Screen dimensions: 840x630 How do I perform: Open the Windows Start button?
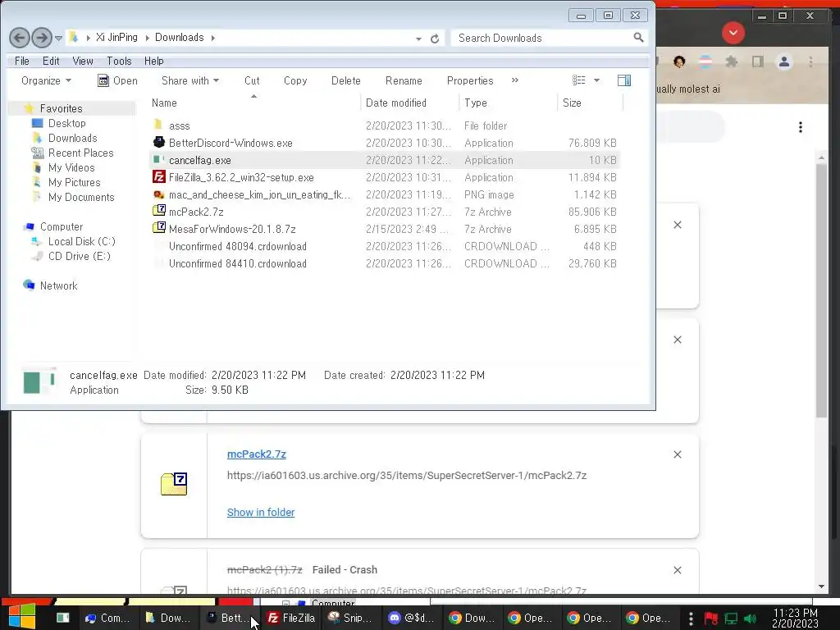pyautogui.click(x=22, y=618)
